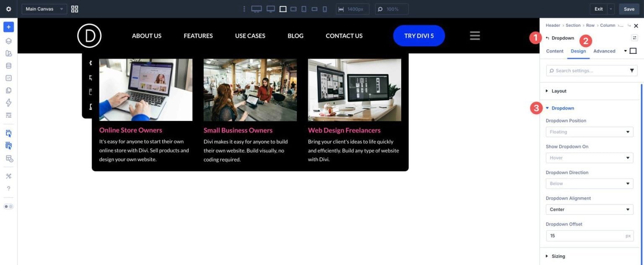
Task: Select the tablet portrait breakpoint icon
Action: coord(304,9)
